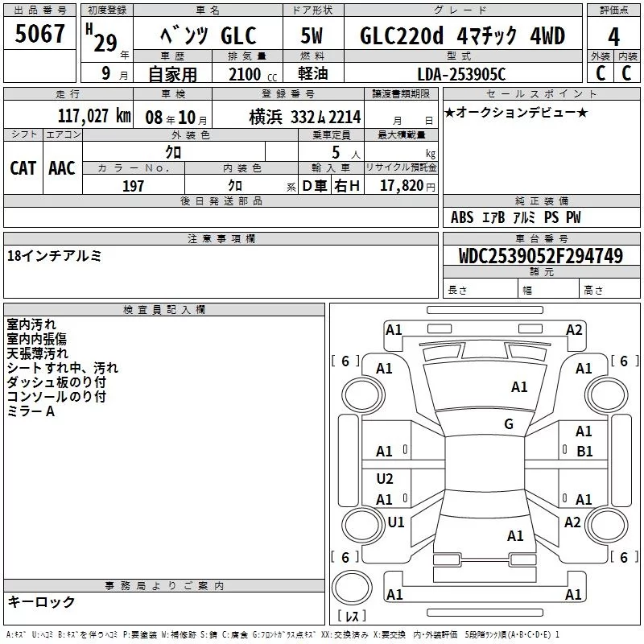Click the sales point ★オークションデビュー★
Image resolution: width=644 pixels, height=644 pixels.
[x=516, y=112]
